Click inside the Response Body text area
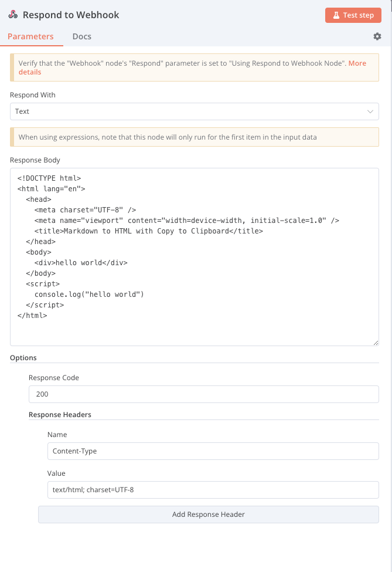This screenshot has width=392, height=572. click(x=194, y=257)
